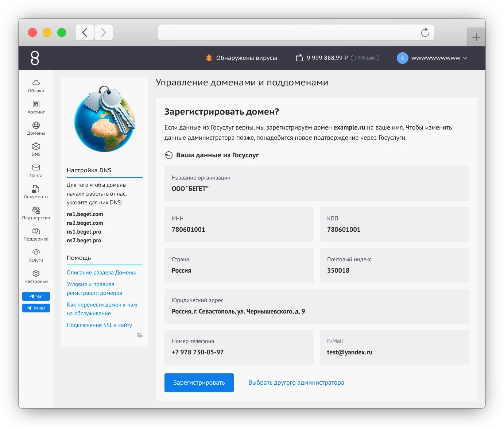This screenshot has width=504, height=427.
Task: Click domain name example.ru in description
Action: pos(349,127)
